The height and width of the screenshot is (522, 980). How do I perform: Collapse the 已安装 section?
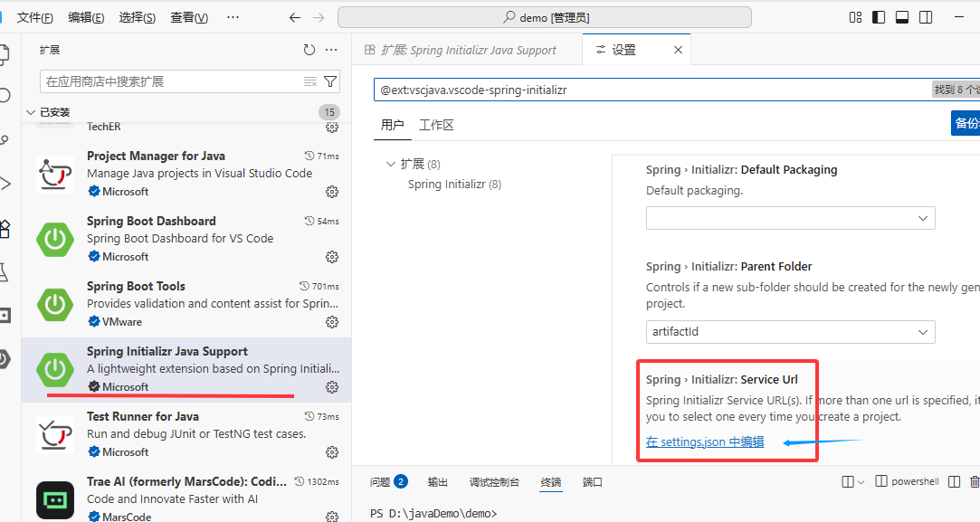[186, 112]
